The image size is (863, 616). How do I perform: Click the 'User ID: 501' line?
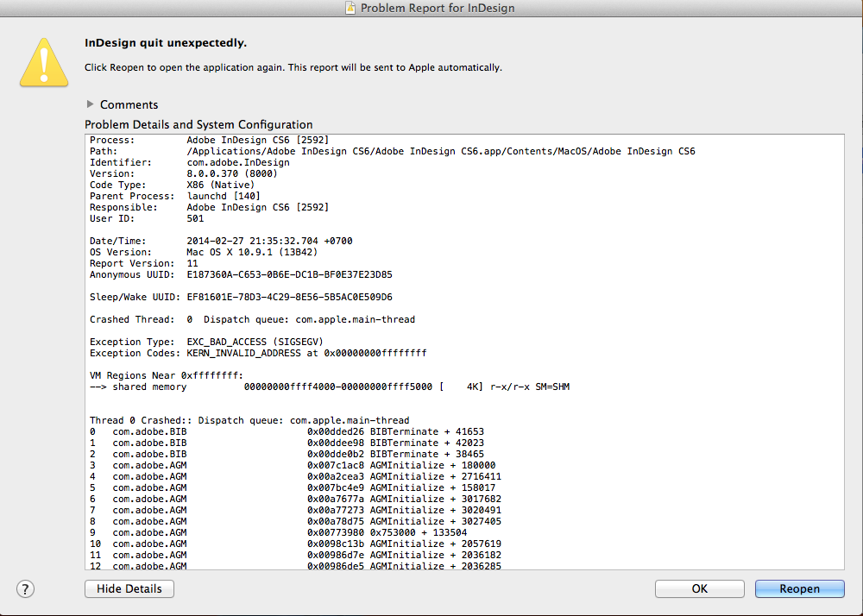click(147, 218)
